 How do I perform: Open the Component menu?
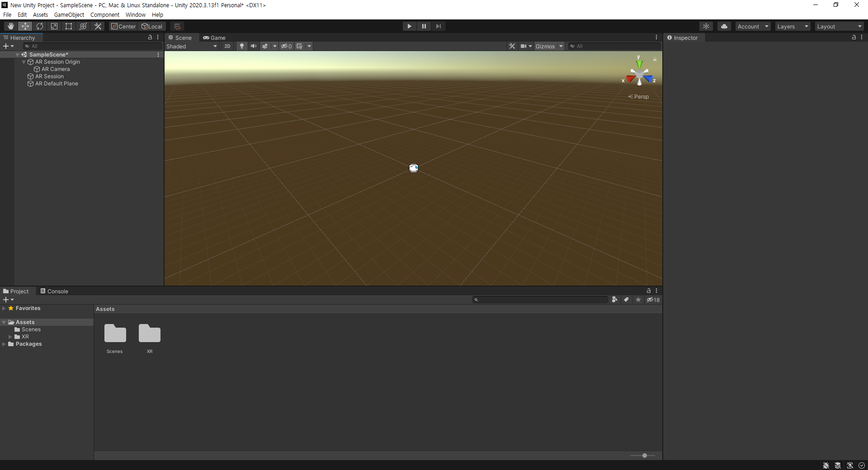pyautogui.click(x=105, y=14)
